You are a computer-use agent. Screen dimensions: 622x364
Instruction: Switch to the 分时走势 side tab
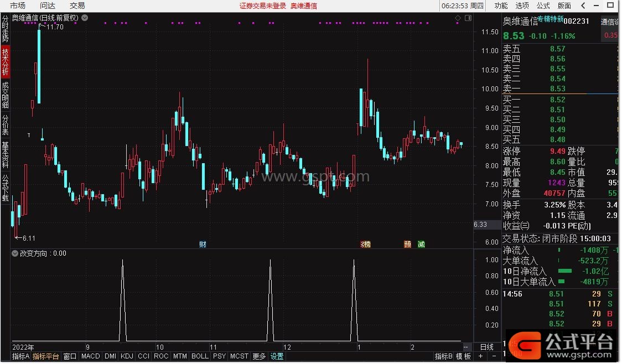coord(5,29)
